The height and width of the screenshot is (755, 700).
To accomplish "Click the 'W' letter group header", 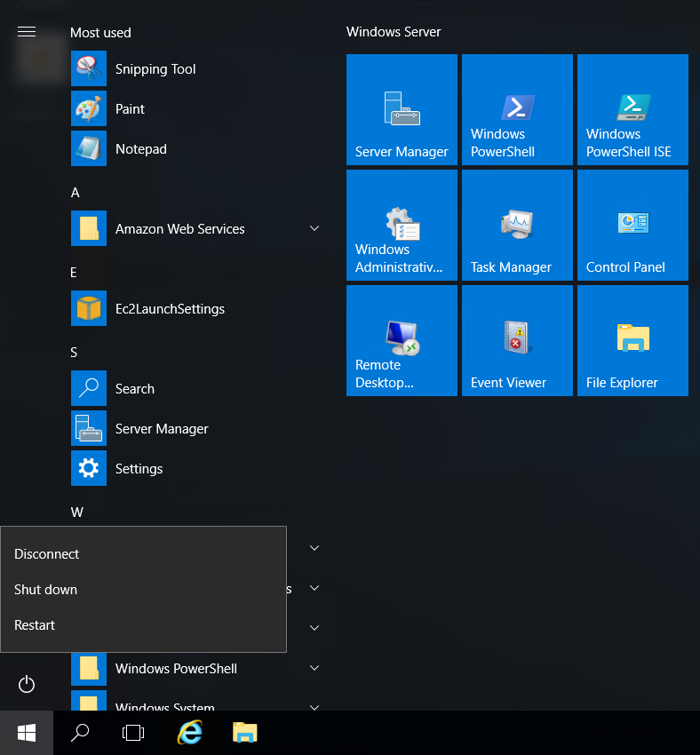I will (77, 512).
